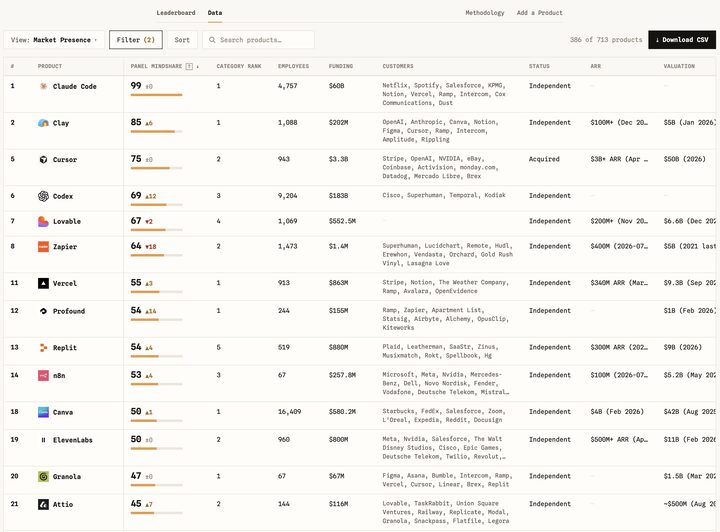Click the Customers column header
Viewport: 720px width, 532px height.
pos(398,66)
